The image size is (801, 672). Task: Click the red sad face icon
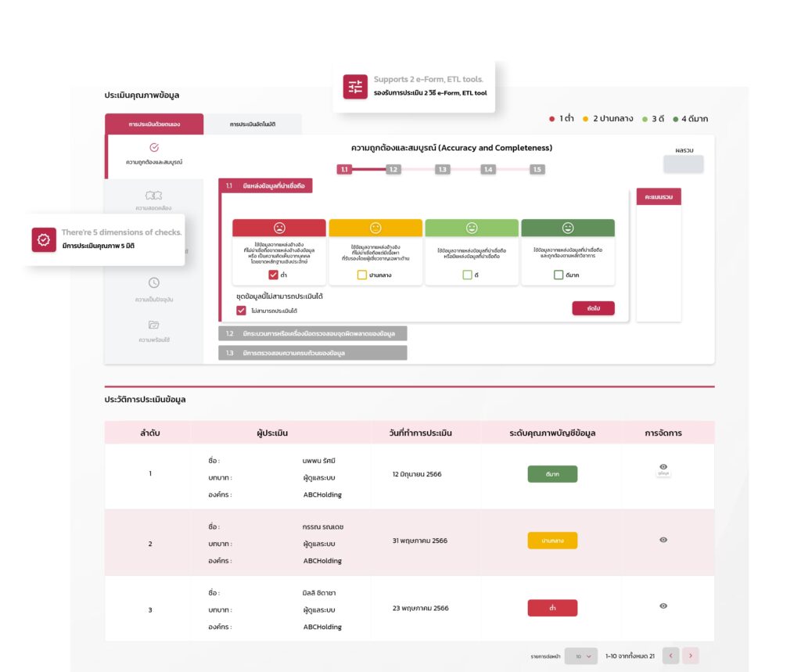(279, 228)
